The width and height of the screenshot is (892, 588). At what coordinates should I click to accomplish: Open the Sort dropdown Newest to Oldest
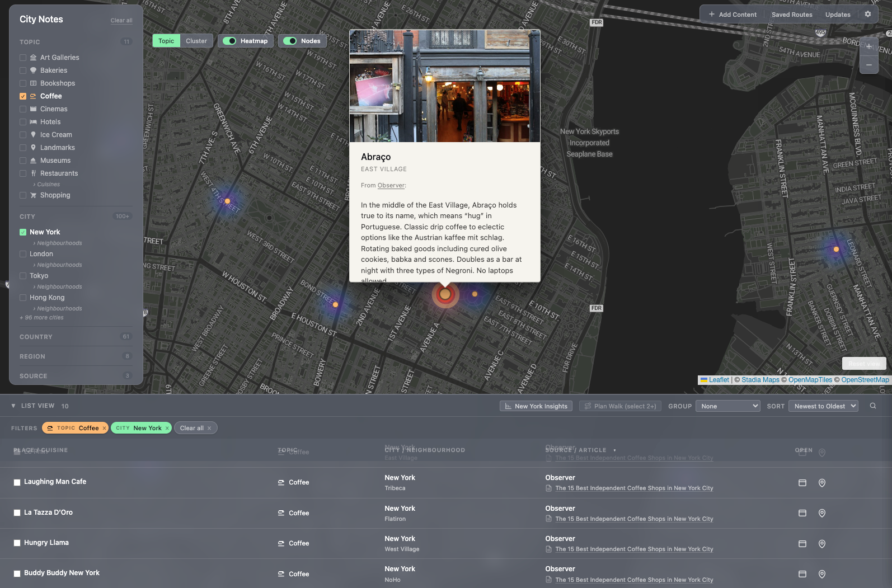(823, 406)
